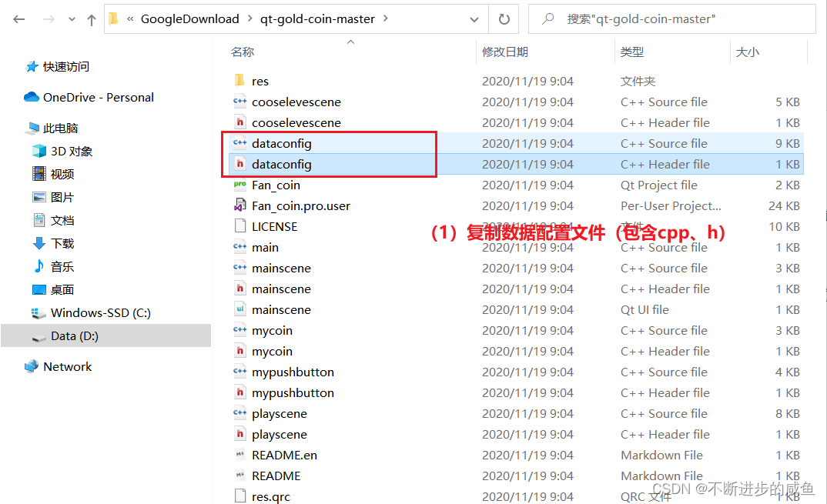Sort by the 类型 column header
This screenshot has height=504, width=827.
pos(632,52)
